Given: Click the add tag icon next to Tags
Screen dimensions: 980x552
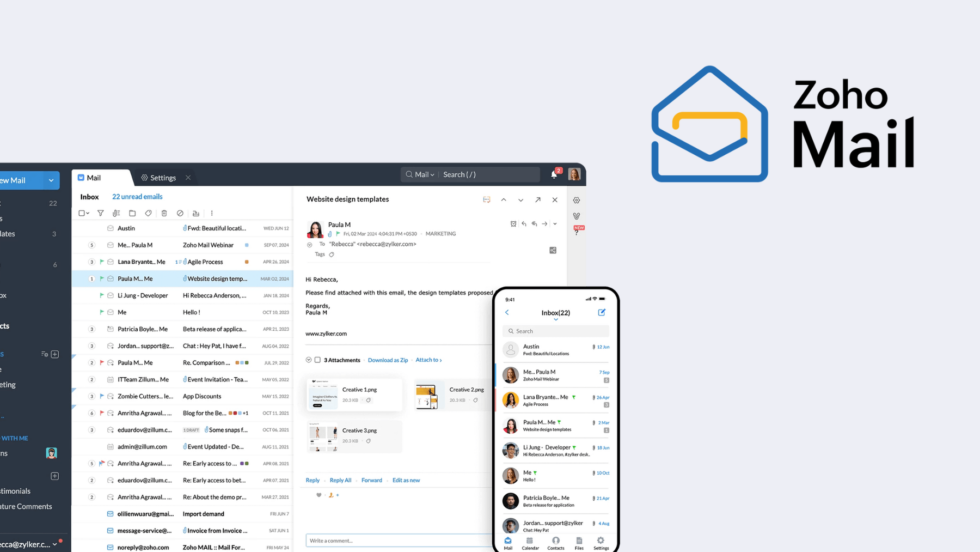Looking at the screenshot, I should click(332, 254).
